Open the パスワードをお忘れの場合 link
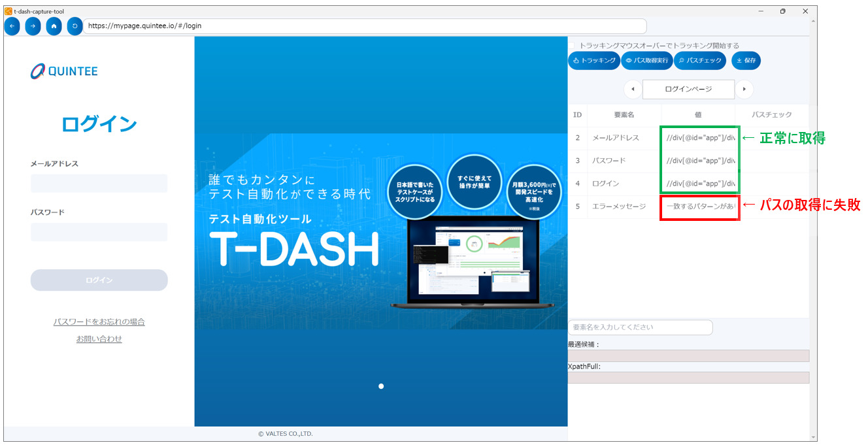This screenshot has width=868, height=447. point(99,322)
